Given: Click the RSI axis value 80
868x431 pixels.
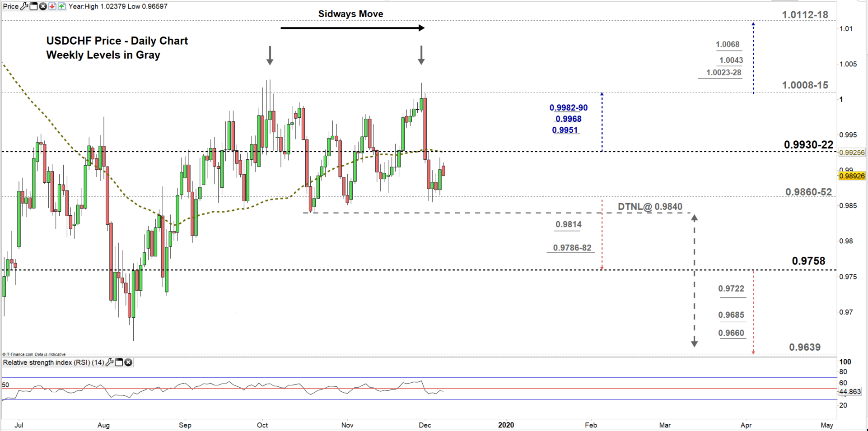Looking at the screenshot, I should point(843,372).
